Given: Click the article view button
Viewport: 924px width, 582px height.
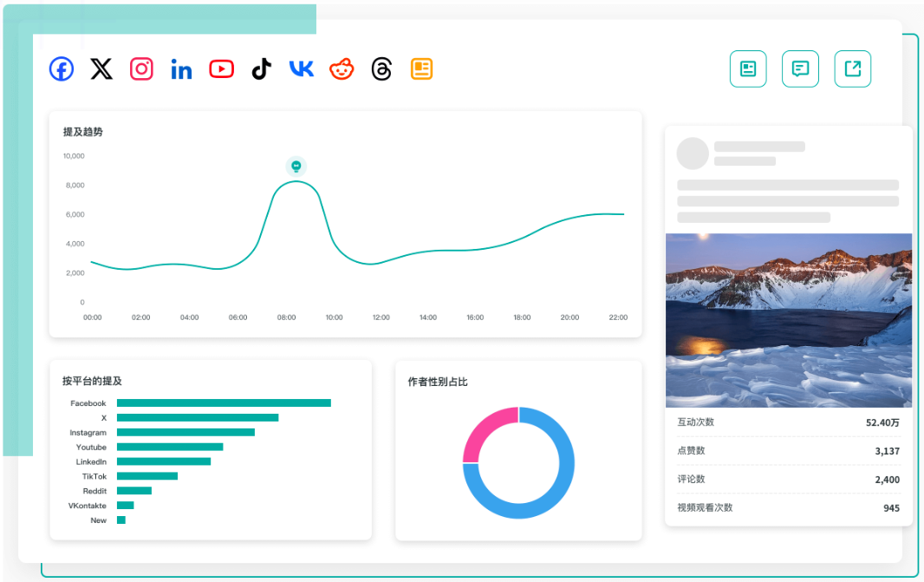Looking at the screenshot, I should coord(748,69).
